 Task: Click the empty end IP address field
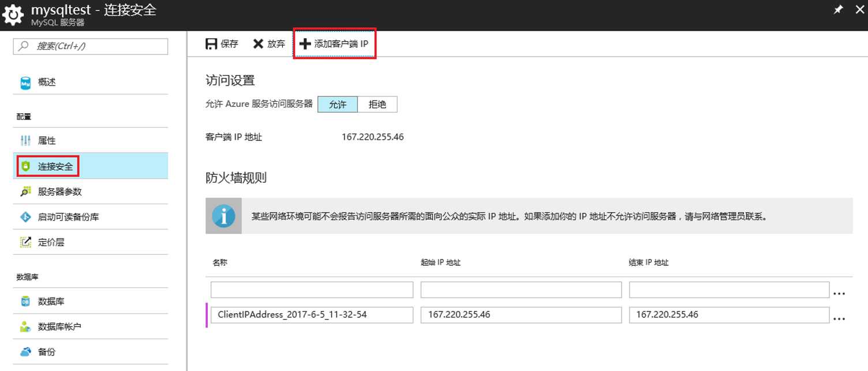(729, 290)
